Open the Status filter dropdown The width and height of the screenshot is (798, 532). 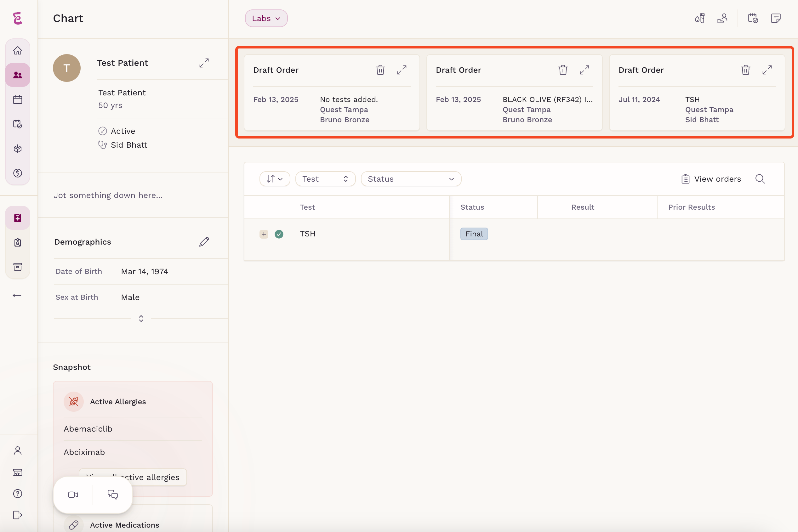411,179
